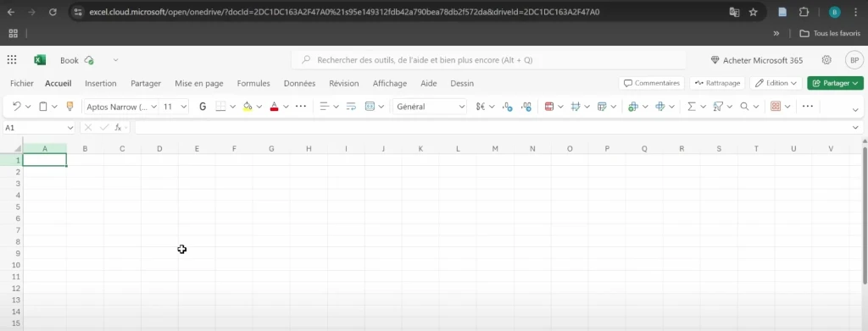Switch to the Mise en page tab
The width and height of the screenshot is (868, 331).
coord(198,84)
